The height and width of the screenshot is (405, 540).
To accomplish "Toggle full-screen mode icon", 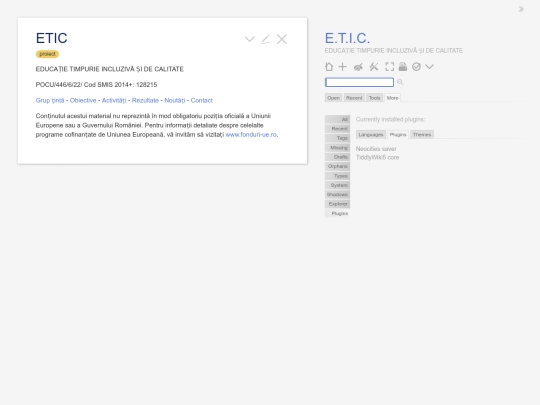I will click(390, 66).
